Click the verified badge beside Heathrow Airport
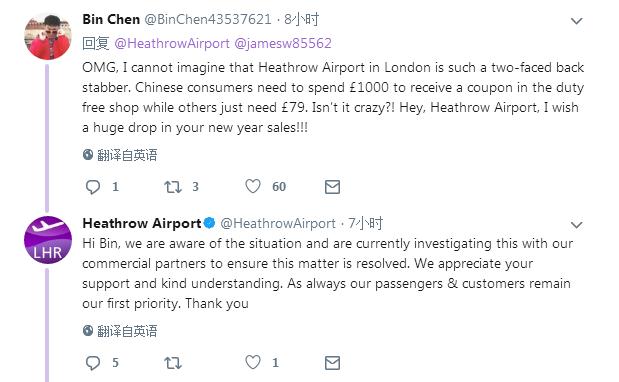Viewport: 619px width, 382px height. pos(209,223)
